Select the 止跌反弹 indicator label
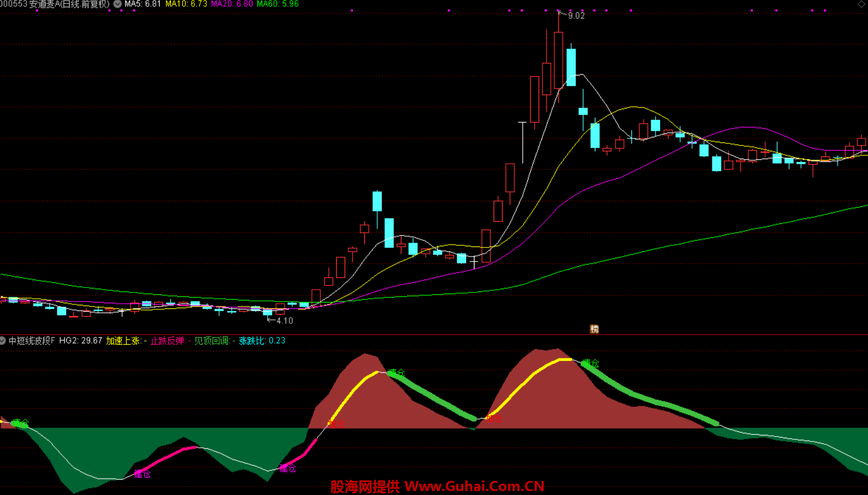This screenshot has width=868, height=495. [167, 341]
